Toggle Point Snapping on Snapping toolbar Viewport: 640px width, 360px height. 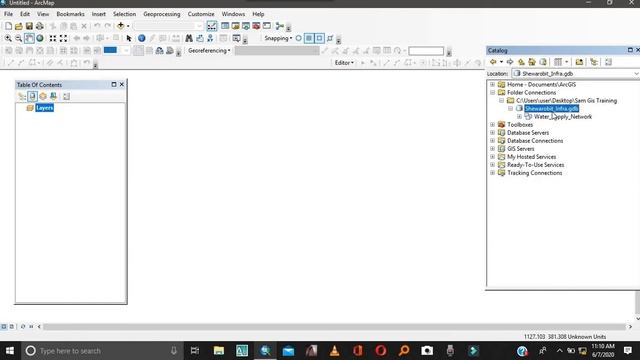point(299,38)
